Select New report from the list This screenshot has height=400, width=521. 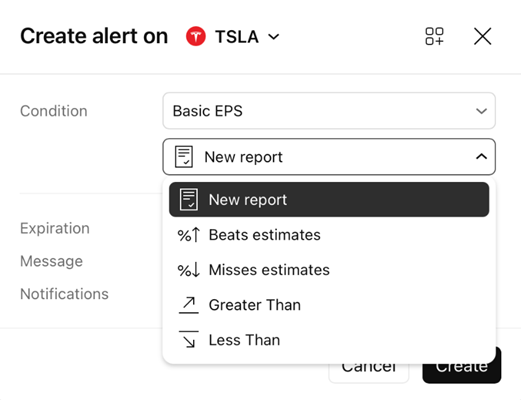tap(329, 199)
